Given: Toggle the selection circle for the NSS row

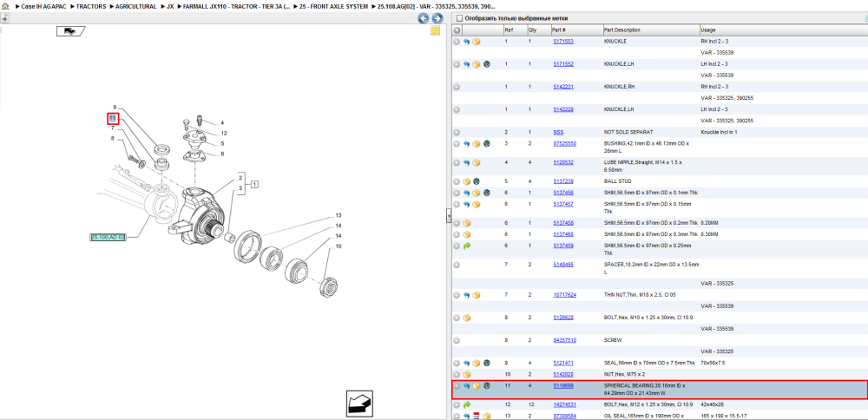Looking at the screenshot, I should click(x=457, y=133).
